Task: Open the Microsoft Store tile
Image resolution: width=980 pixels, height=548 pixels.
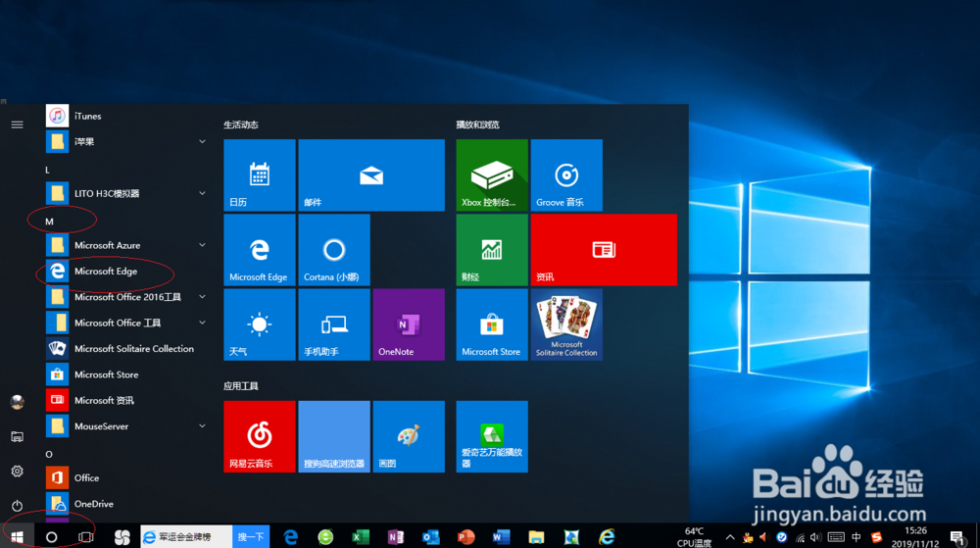Action: click(492, 324)
